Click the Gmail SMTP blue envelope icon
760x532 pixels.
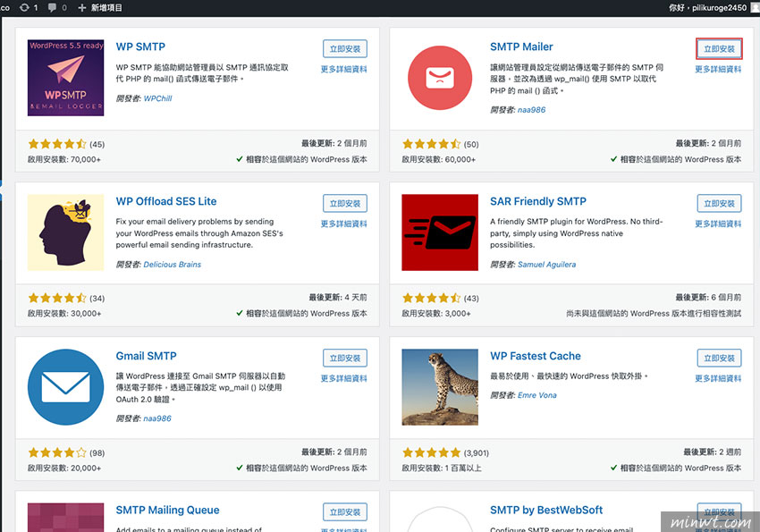(65, 386)
